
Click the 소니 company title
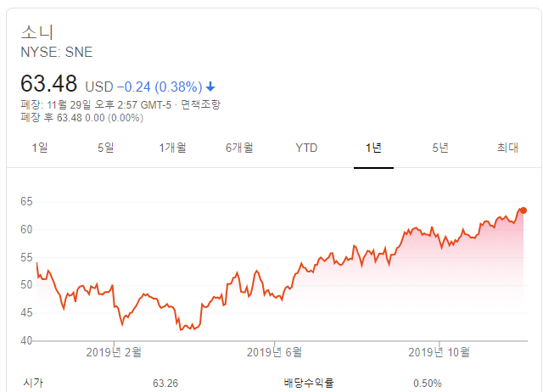point(37,32)
